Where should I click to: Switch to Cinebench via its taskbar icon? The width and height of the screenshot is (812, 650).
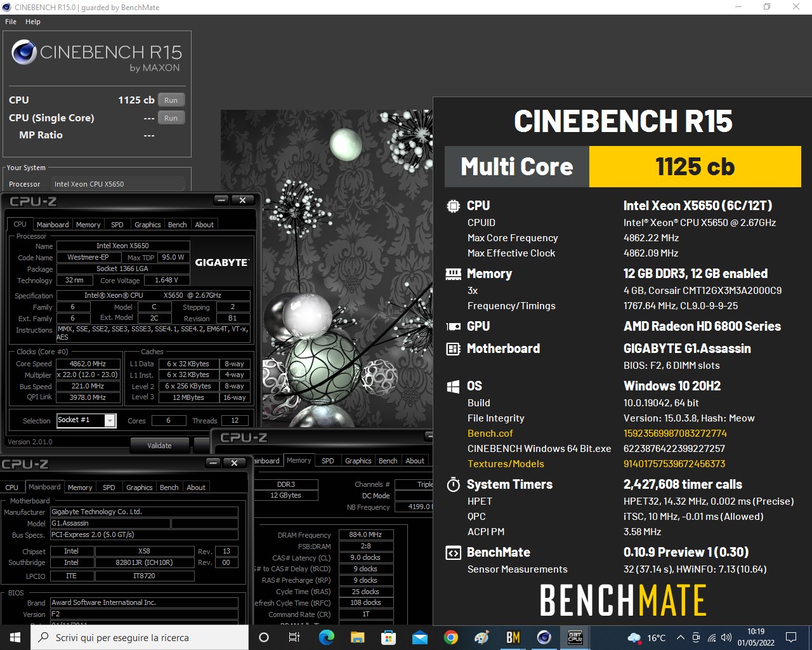click(x=544, y=637)
